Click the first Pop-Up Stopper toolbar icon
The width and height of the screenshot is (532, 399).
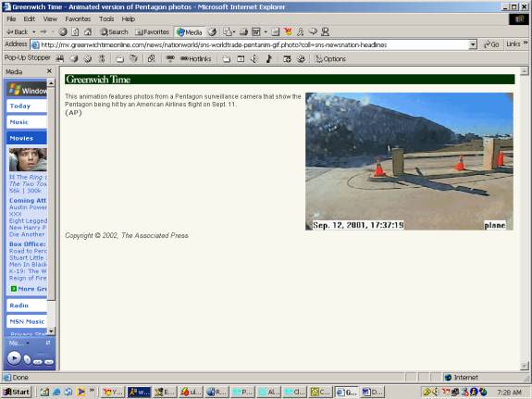pos(60,58)
